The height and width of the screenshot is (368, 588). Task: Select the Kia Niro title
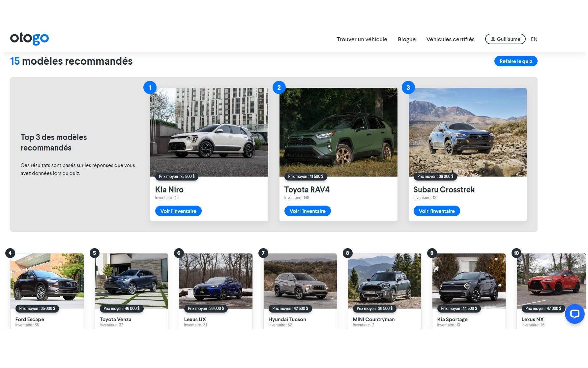(x=169, y=190)
